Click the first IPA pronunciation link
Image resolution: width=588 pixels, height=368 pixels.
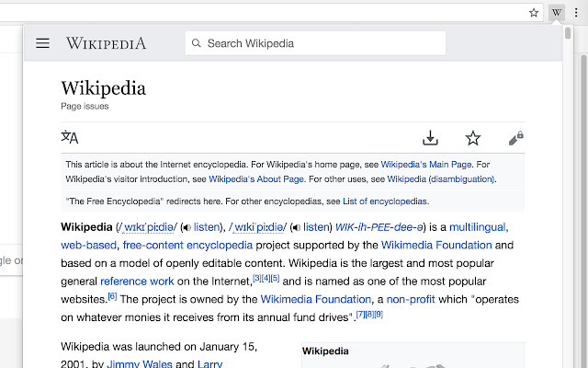pos(147,227)
